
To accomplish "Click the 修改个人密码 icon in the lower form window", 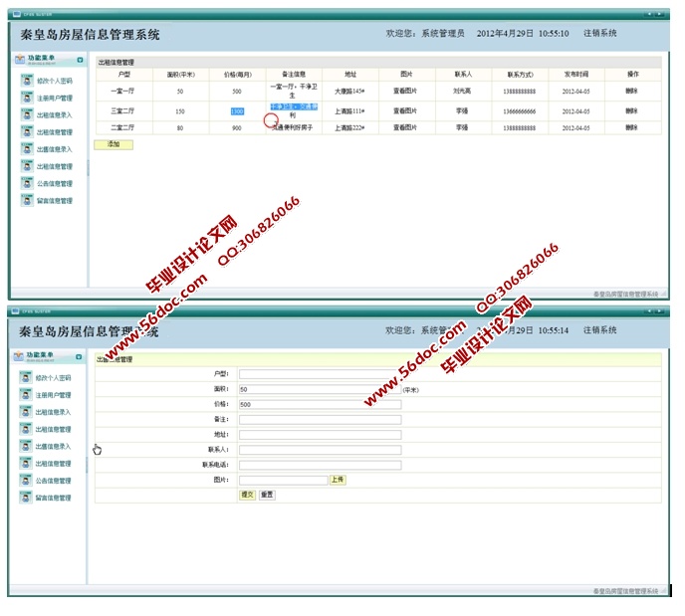I will tap(28, 378).
